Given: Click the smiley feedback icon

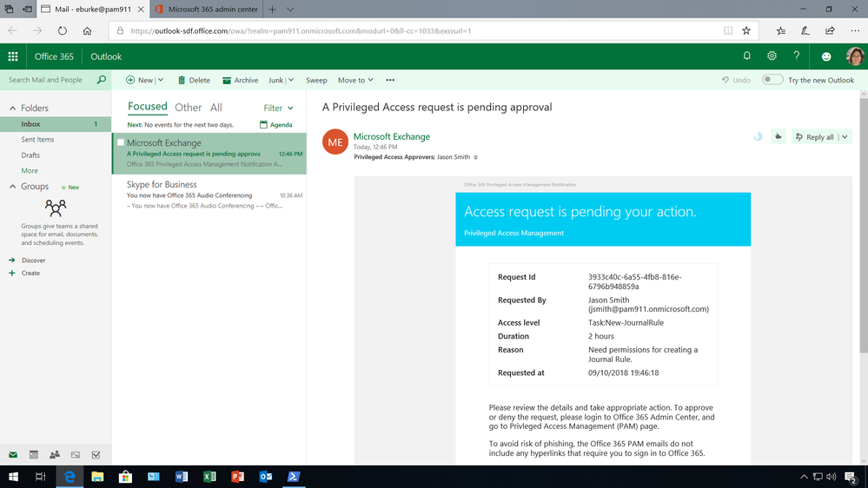Looking at the screenshot, I should (826, 56).
